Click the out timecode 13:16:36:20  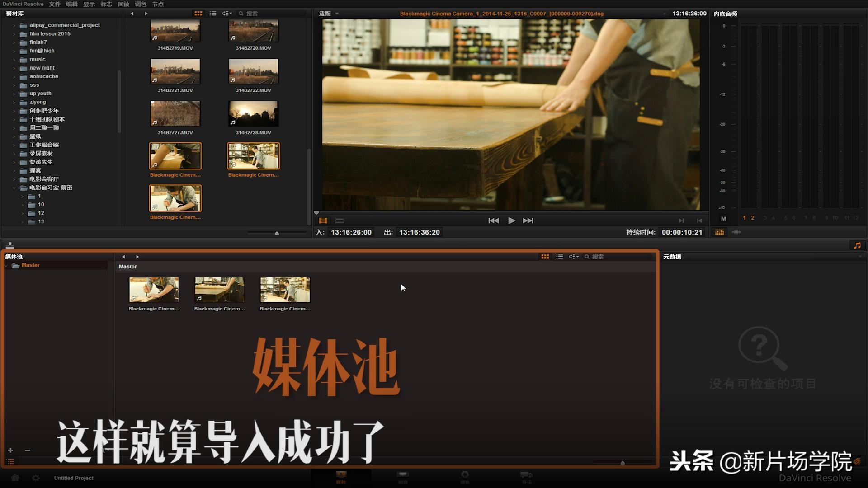click(420, 232)
